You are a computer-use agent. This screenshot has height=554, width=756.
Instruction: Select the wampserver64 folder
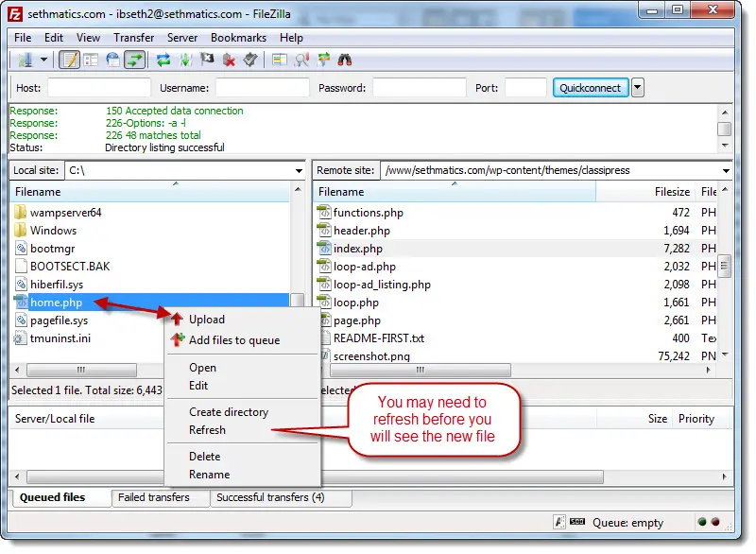tap(65, 213)
